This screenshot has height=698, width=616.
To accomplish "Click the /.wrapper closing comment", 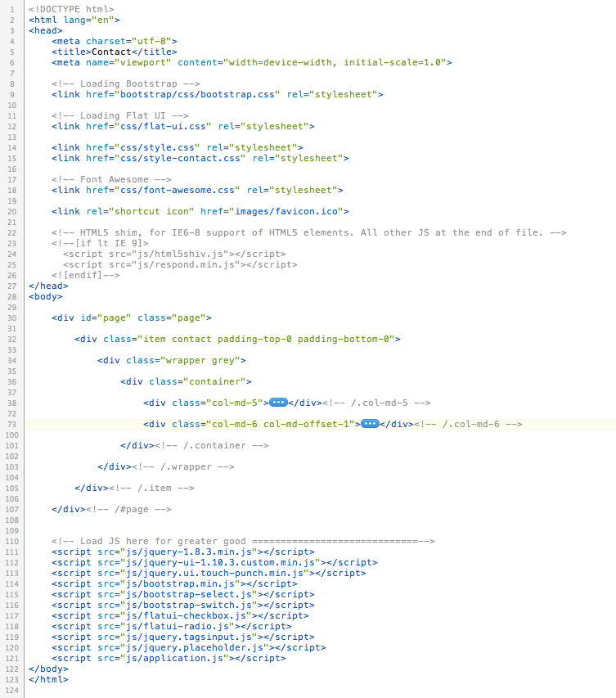I will (183, 467).
